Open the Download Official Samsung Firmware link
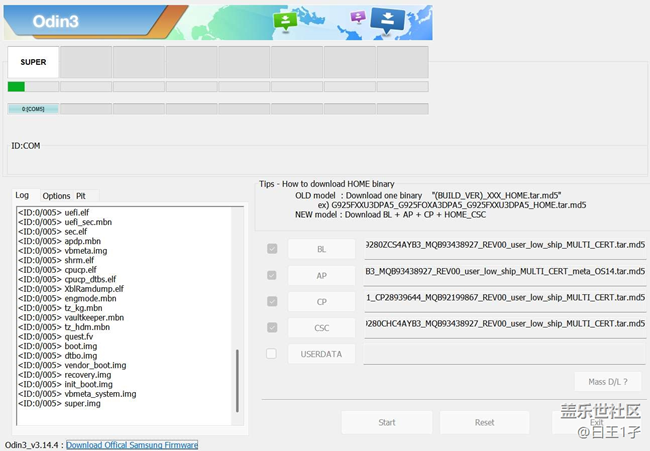 coord(132,445)
